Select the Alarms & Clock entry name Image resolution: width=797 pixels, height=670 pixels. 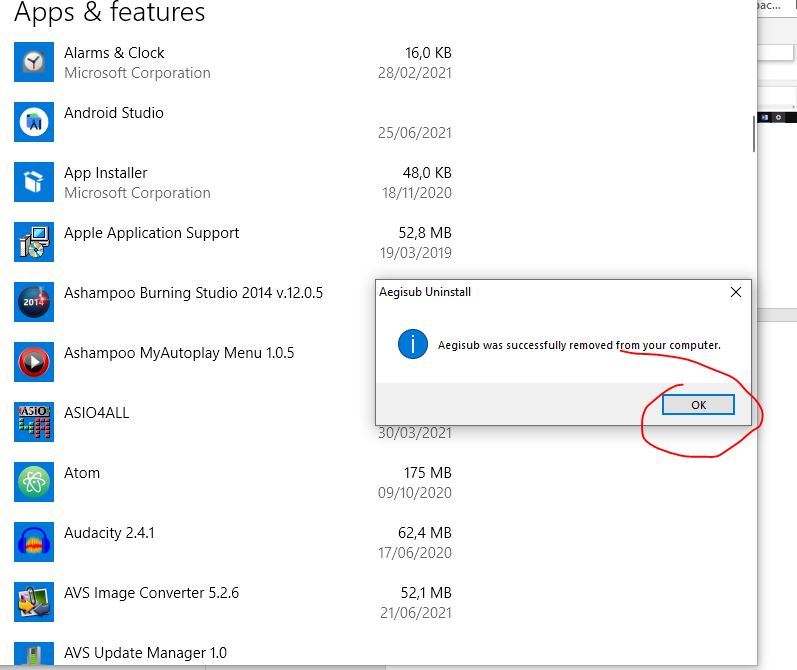pyautogui.click(x=114, y=53)
